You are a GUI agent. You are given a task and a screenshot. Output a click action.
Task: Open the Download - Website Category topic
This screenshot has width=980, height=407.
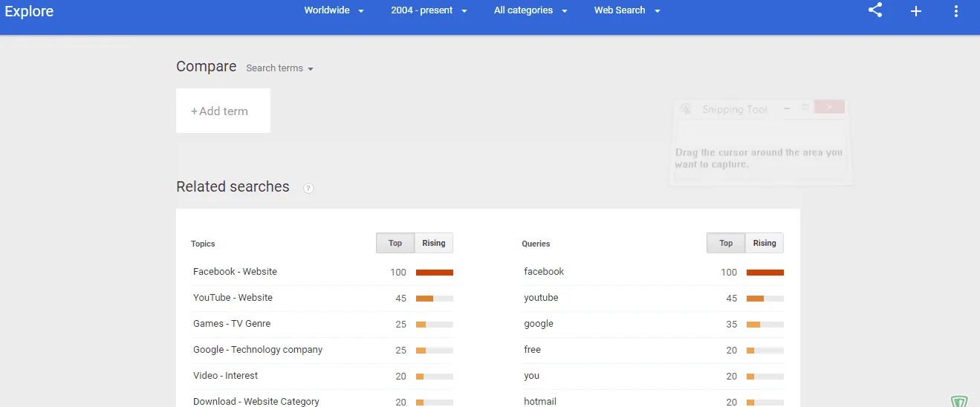pos(256,401)
